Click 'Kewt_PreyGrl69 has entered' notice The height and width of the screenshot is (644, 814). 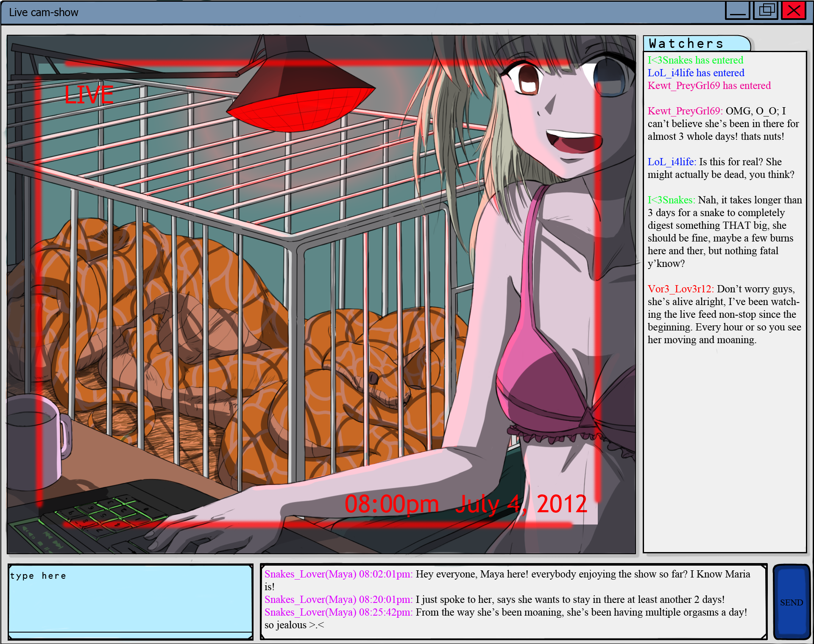[709, 86]
